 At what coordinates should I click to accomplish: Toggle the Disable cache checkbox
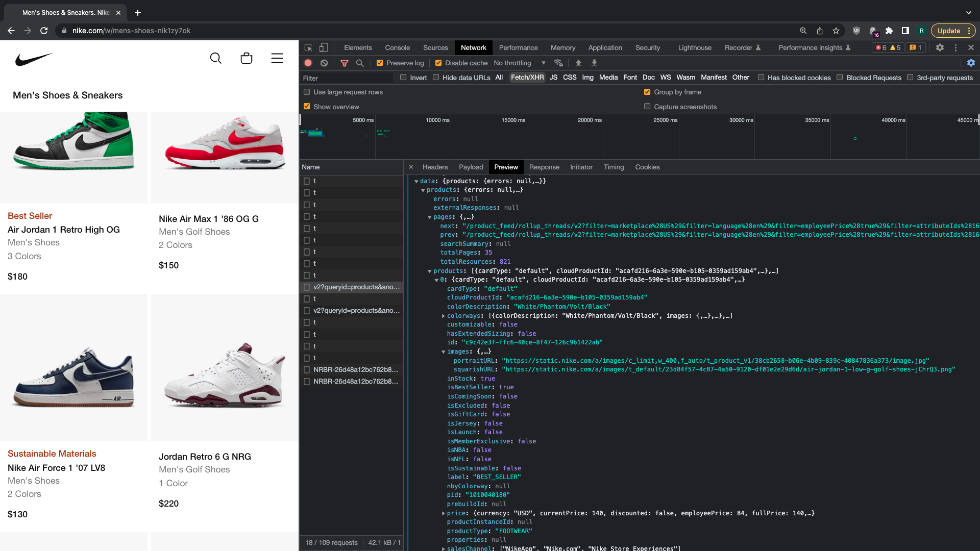(438, 63)
